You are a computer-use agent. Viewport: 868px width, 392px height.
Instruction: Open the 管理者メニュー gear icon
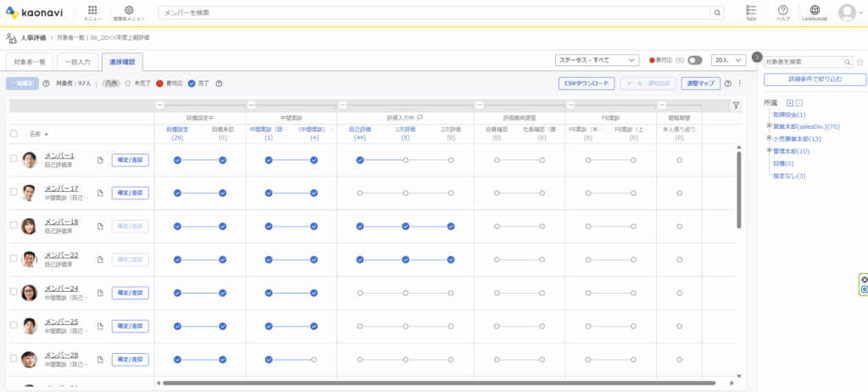[x=130, y=10]
